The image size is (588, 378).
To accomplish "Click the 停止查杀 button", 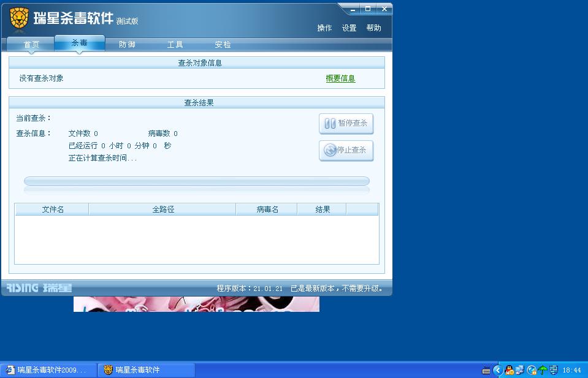I will tap(346, 151).
